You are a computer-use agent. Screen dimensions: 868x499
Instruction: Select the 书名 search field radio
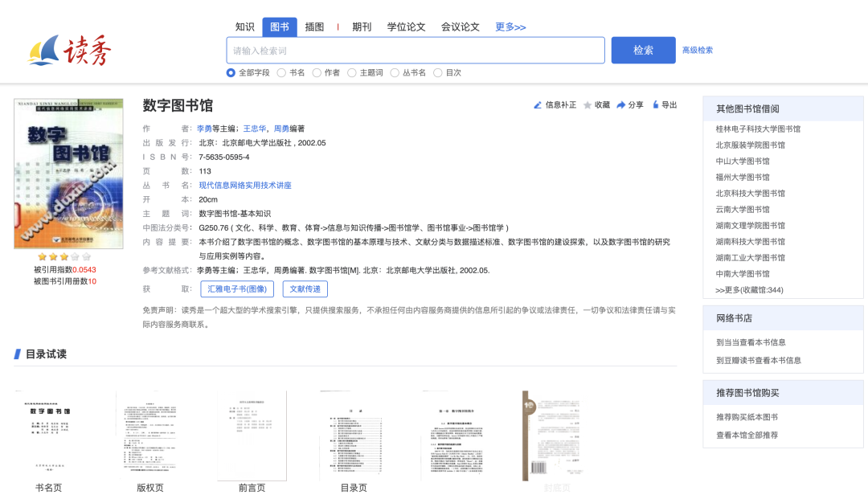coord(281,73)
